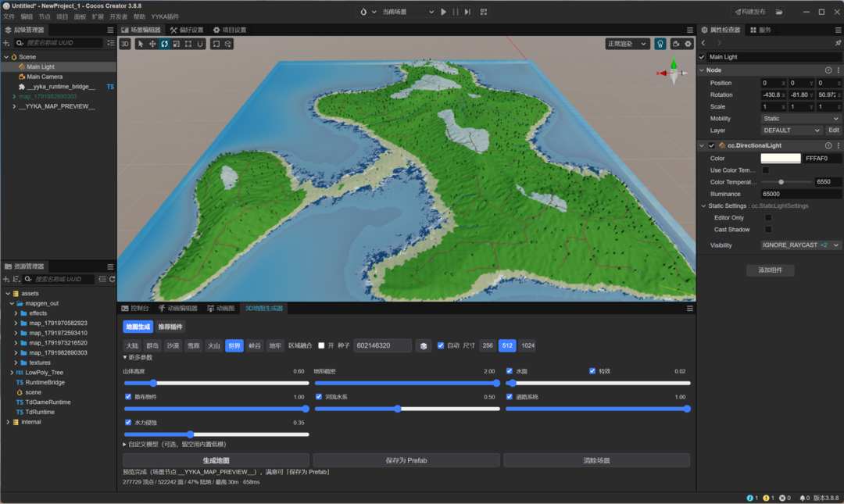Open the inspector panel hamburger menu
This screenshot has width=844, height=504.
point(838,30)
